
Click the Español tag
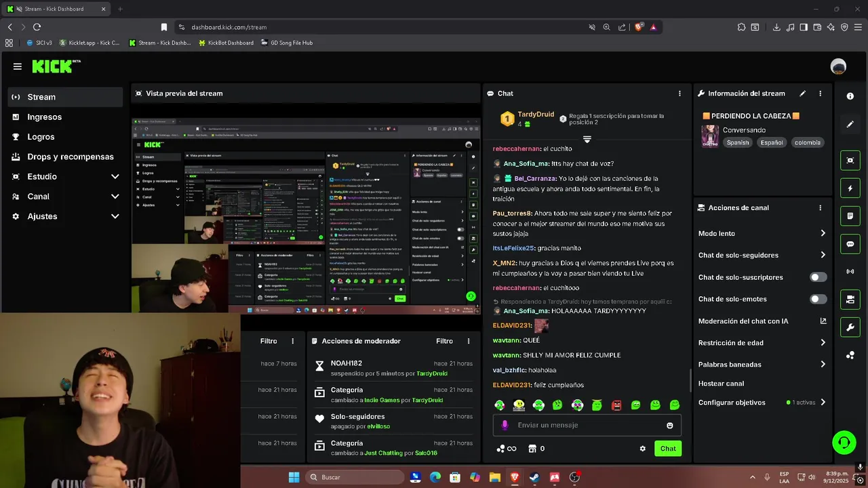[772, 142]
